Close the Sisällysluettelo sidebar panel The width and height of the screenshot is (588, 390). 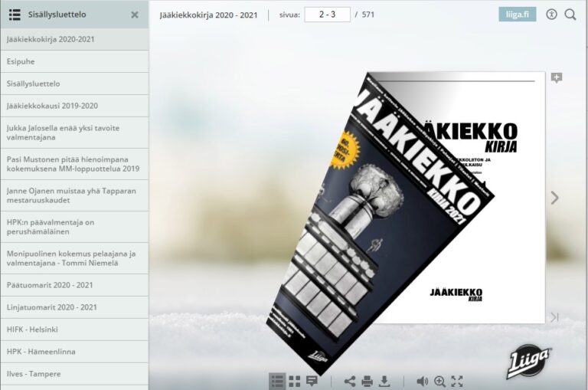pos(135,15)
